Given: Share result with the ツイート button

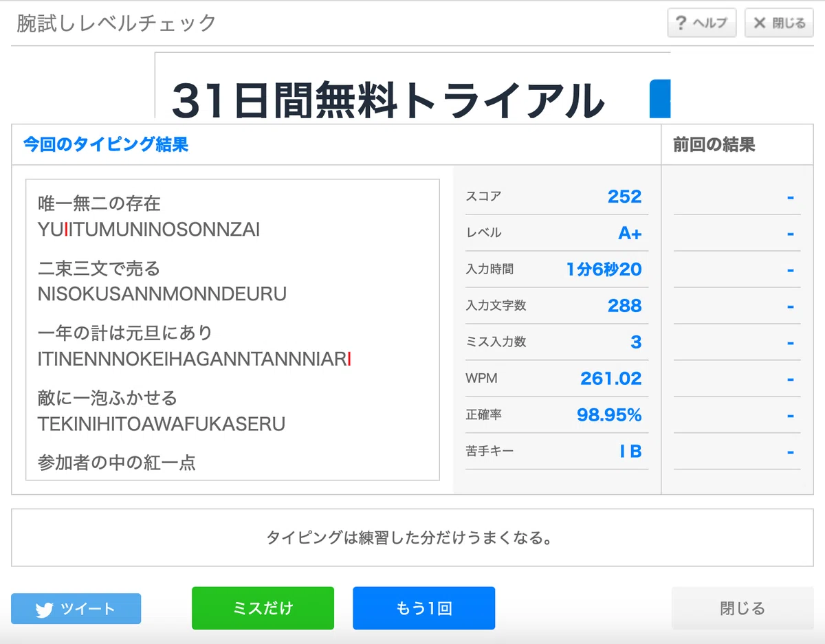Looking at the screenshot, I should [x=76, y=609].
